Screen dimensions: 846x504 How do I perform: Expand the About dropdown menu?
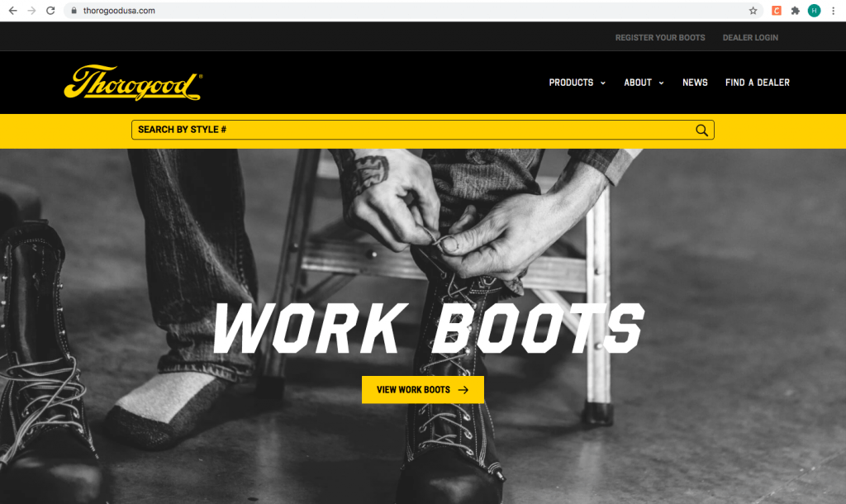(644, 83)
